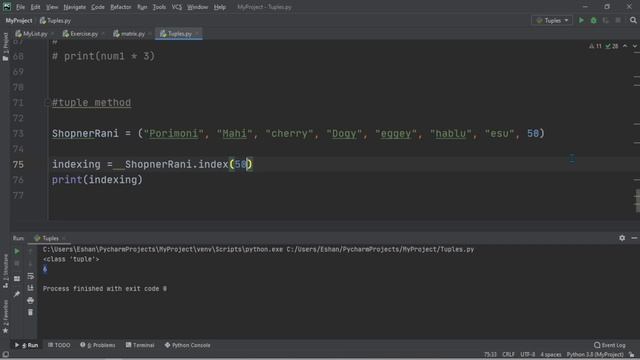The width and height of the screenshot is (640, 360).
Task: Open the Refactor menu
Action: click(121, 7)
